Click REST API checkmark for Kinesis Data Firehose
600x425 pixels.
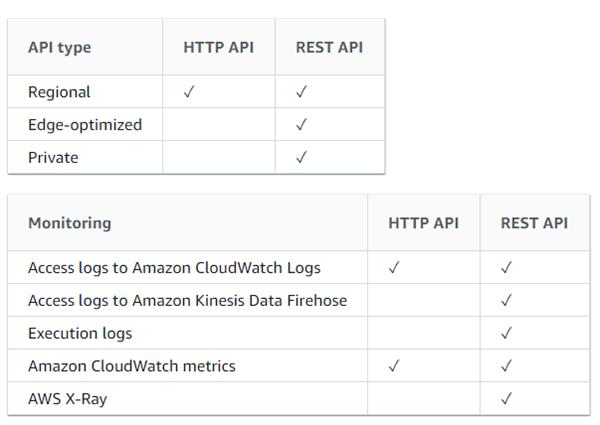click(506, 300)
